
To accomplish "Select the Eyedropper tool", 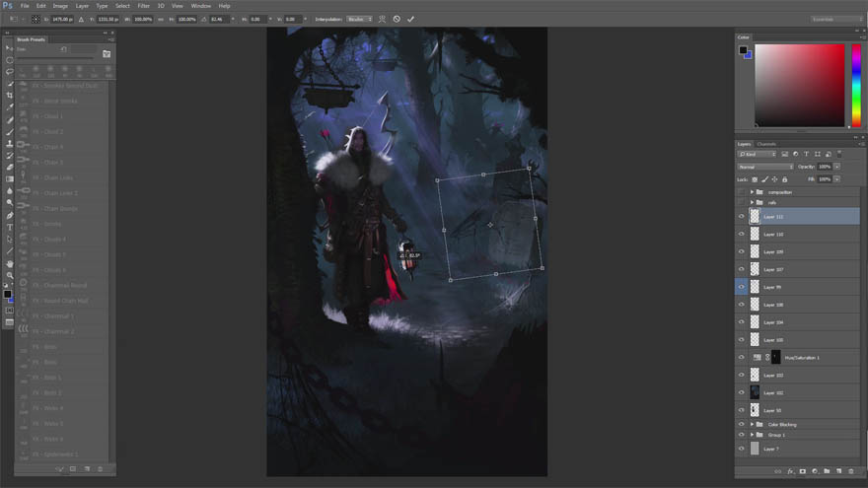I will [10, 107].
